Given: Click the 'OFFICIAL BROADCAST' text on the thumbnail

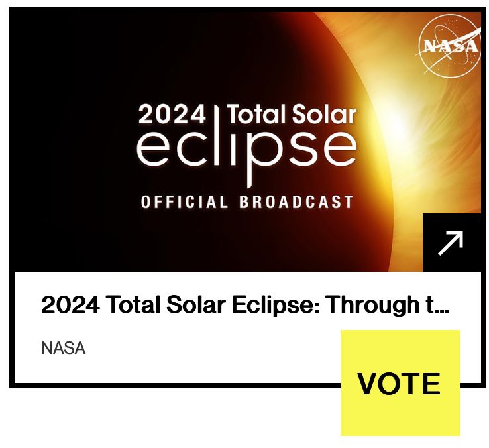Looking at the screenshot, I should (246, 202).
